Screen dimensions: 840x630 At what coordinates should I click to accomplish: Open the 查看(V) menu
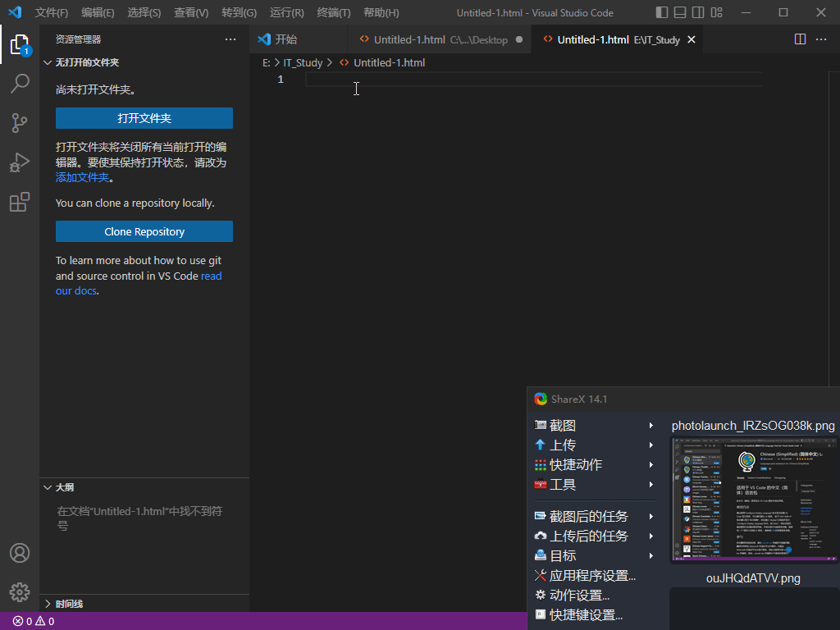191,12
